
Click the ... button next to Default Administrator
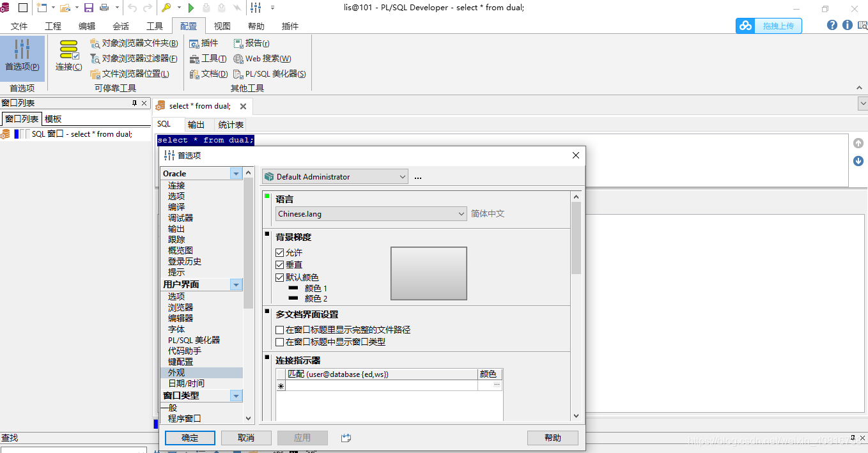(418, 177)
